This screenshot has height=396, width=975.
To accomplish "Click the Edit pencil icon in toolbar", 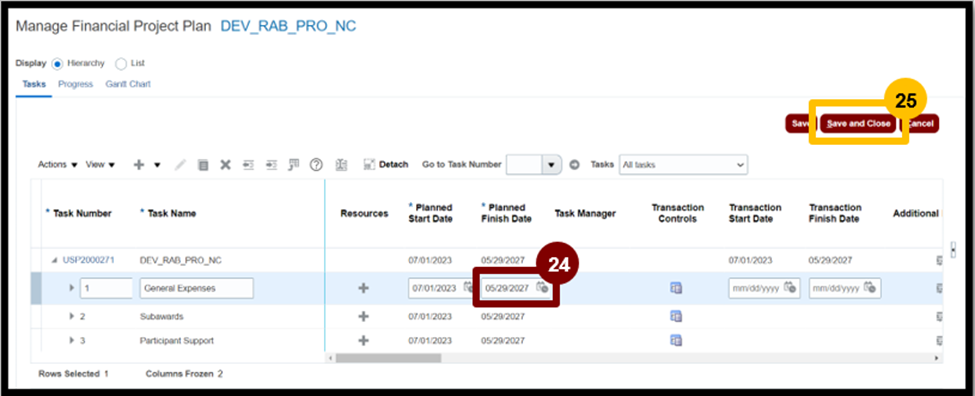I will point(180,165).
